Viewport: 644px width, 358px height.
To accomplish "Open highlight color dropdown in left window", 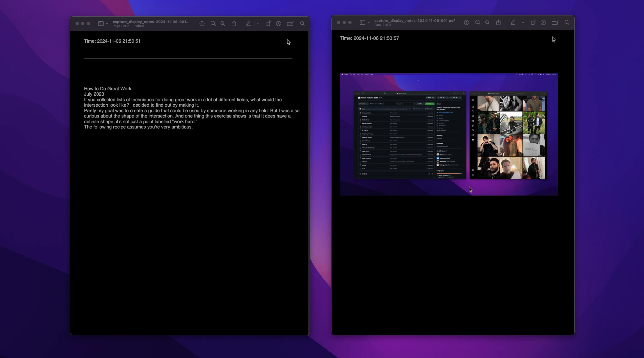I will [x=258, y=24].
